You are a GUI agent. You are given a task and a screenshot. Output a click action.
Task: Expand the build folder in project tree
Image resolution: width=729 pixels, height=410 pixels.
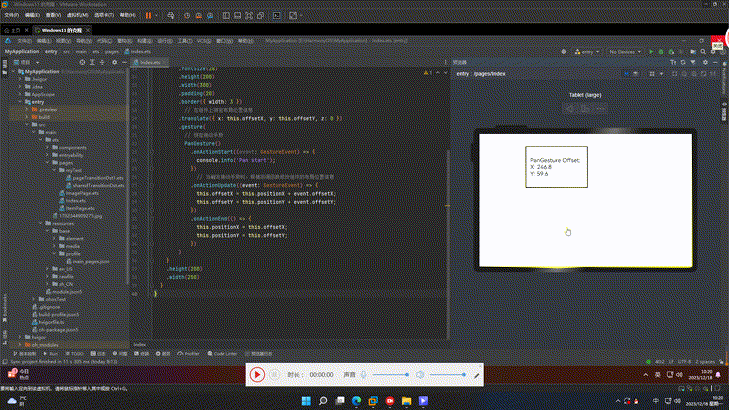click(27, 117)
